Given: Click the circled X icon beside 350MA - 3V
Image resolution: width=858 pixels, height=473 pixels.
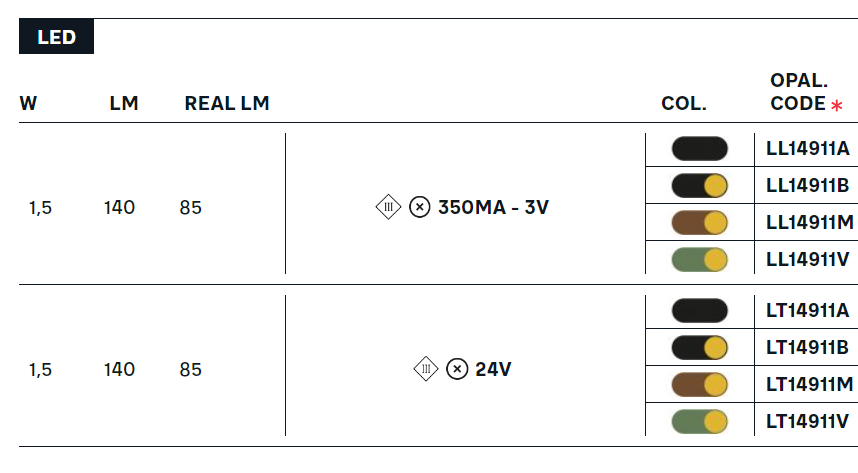Looking at the screenshot, I should click(x=420, y=207).
